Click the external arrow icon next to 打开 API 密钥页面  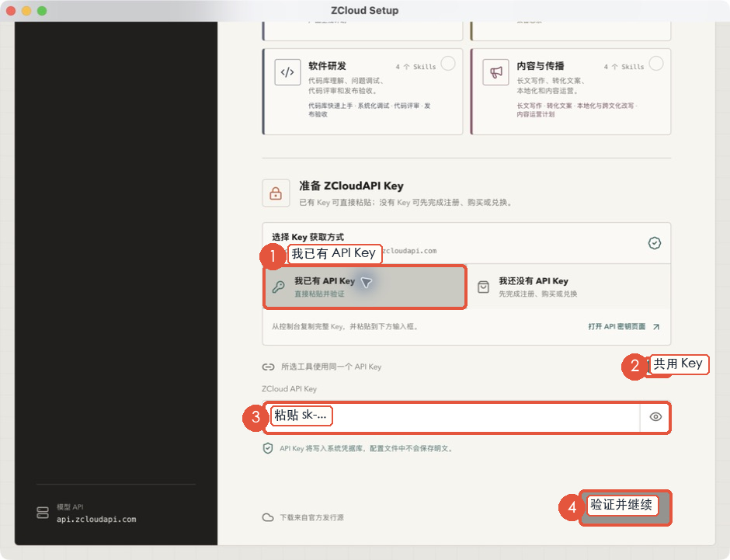[x=656, y=327]
